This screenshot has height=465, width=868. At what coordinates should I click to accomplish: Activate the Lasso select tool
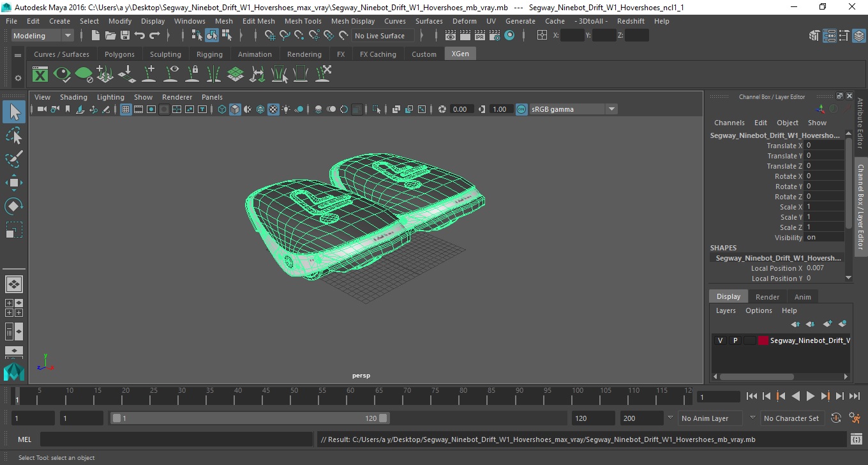point(14,135)
